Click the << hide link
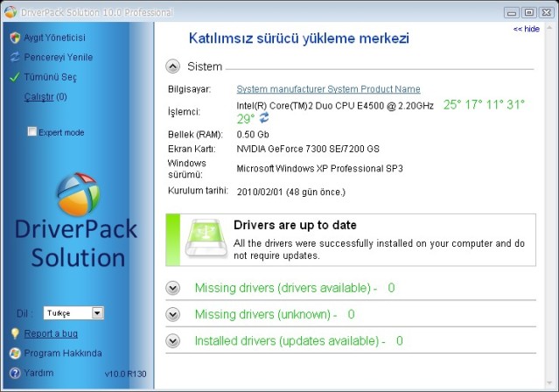Viewport: 559px width, 392px height. pyautogui.click(x=527, y=29)
